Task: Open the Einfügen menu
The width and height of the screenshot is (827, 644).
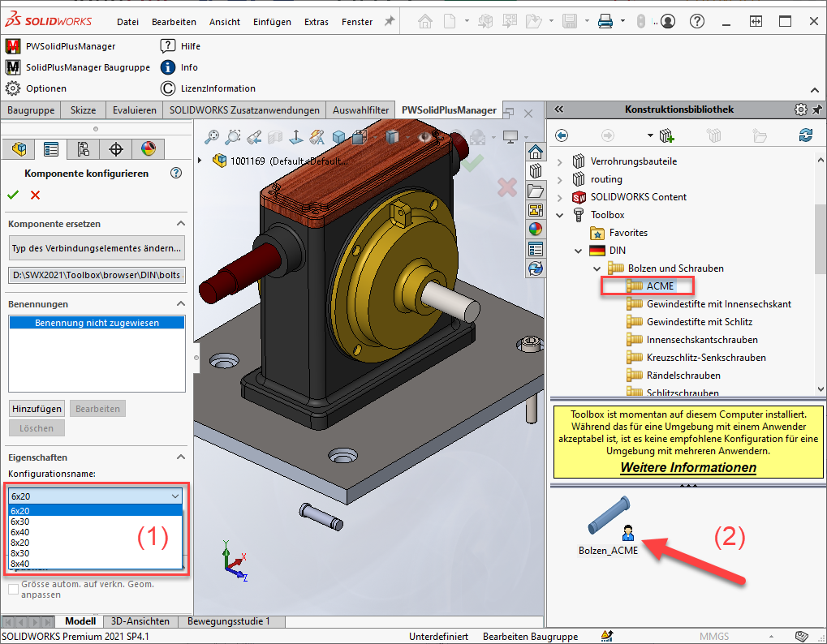Action: pos(271,22)
